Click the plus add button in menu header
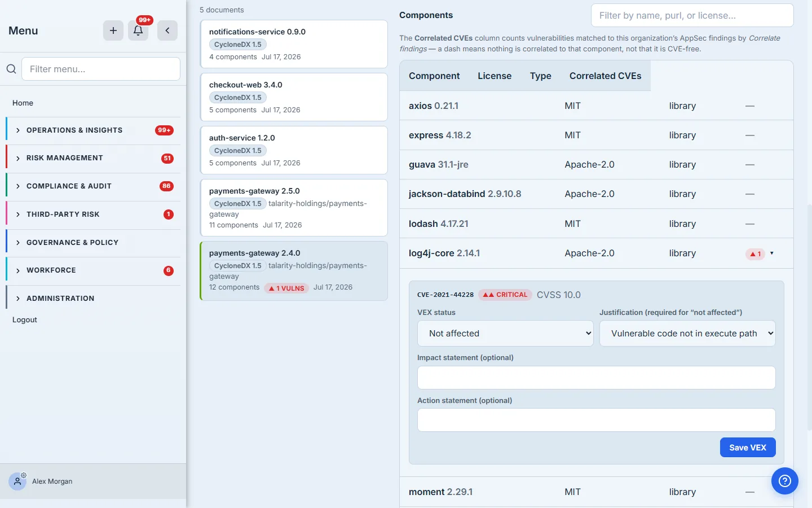Viewport: 812px width, 508px height. [x=113, y=30]
